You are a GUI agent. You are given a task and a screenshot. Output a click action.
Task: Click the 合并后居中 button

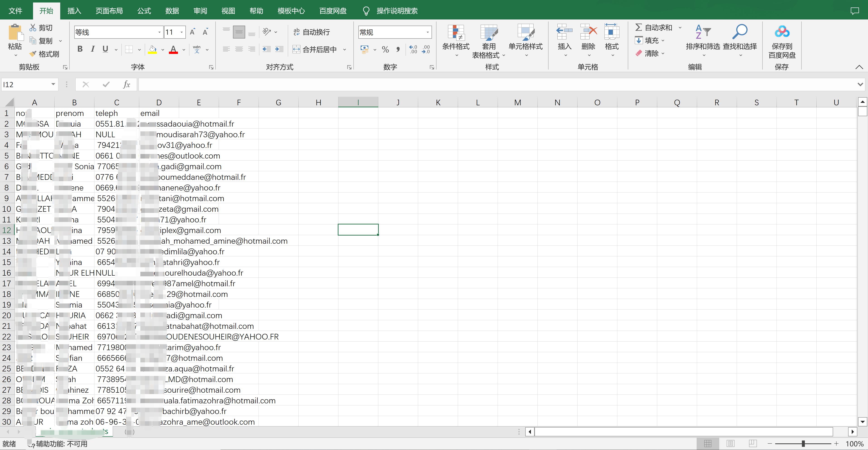[x=315, y=50]
